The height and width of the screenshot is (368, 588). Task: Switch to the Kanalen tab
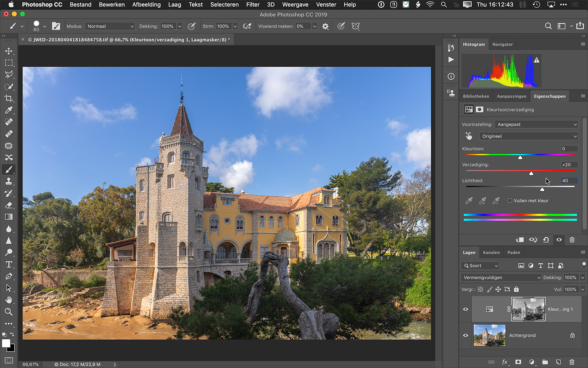(491, 253)
